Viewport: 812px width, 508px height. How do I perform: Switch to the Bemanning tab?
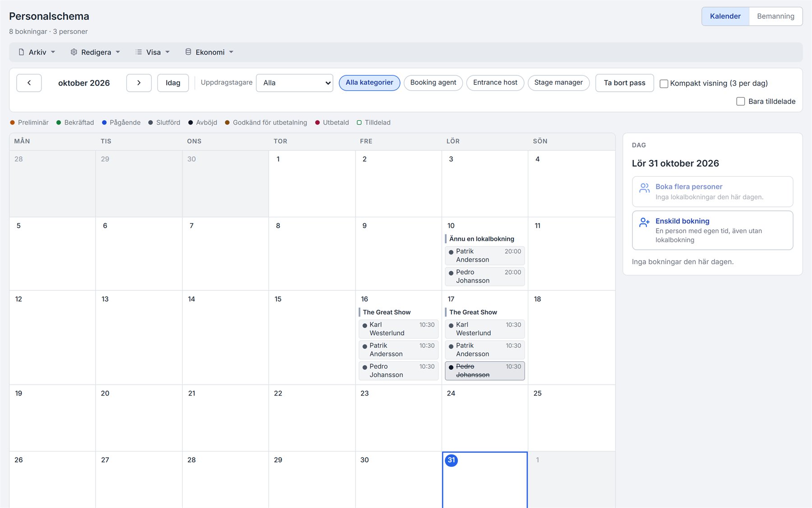coord(775,16)
